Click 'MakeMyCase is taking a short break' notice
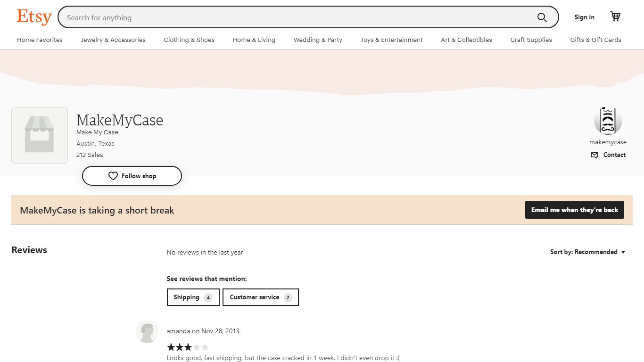The image size is (644, 362). point(97,210)
